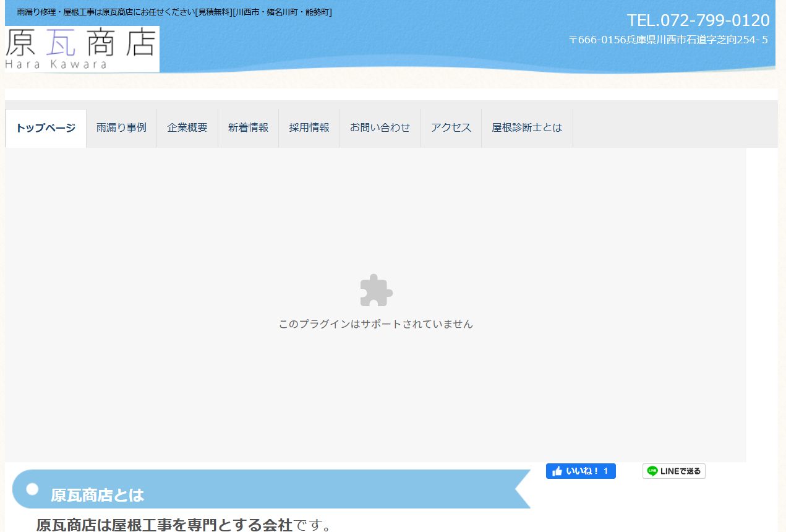Go to アクセス via the navigation bar
The width and height of the screenshot is (786, 532).
click(451, 127)
